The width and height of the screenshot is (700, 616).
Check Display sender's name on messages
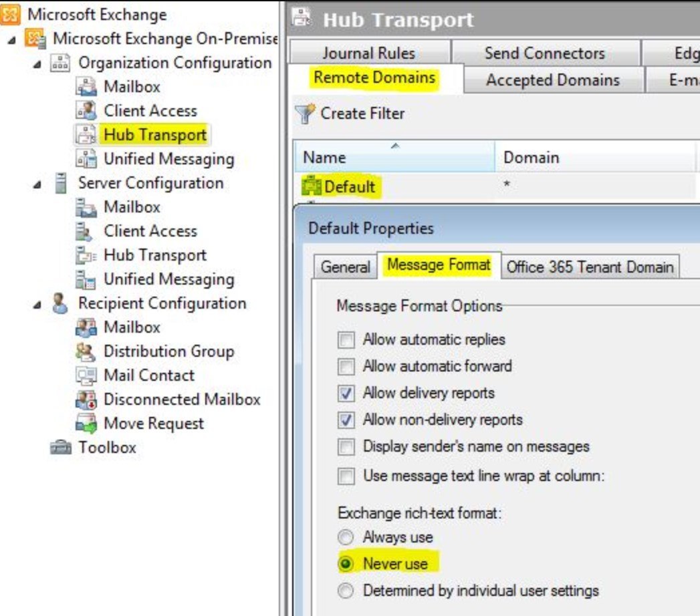coord(346,447)
